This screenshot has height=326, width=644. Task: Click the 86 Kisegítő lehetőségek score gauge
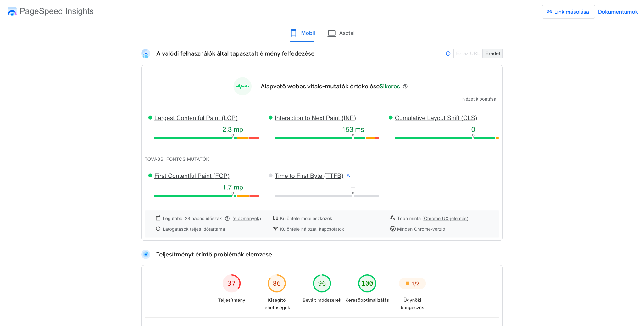click(x=277, y=283)
